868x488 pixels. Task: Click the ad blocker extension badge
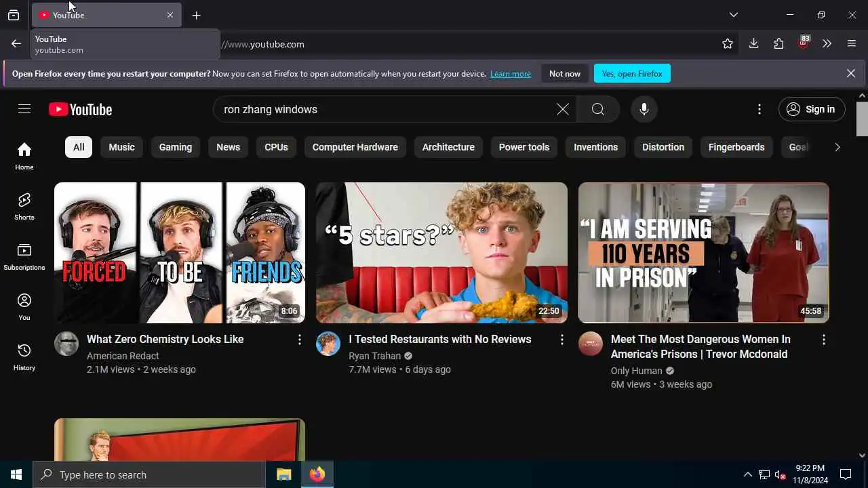click(804, 43)
